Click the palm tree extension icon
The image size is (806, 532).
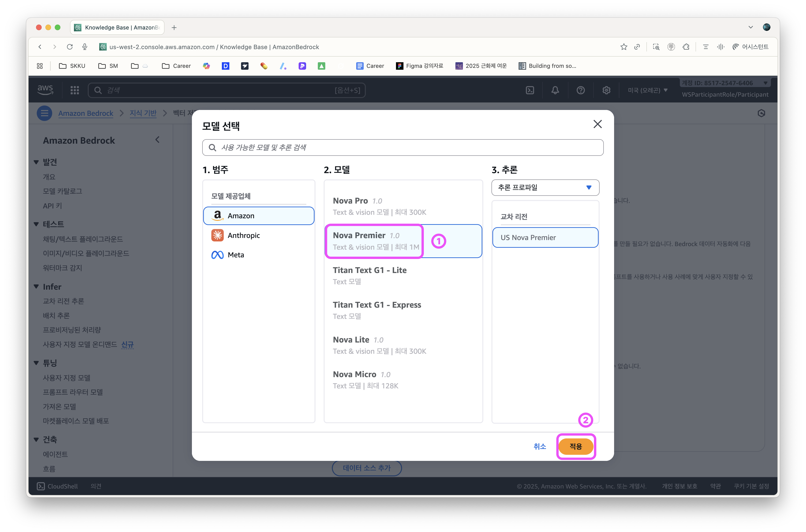(x=671, y=47)
